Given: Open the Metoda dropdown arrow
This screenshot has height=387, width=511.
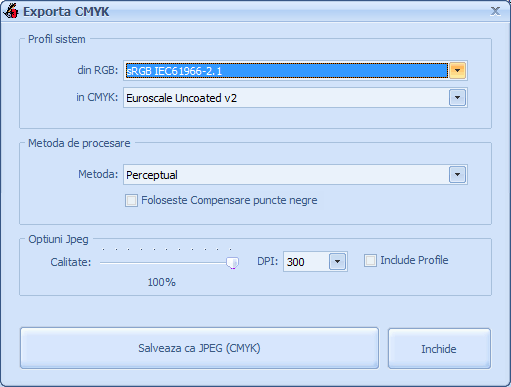Looking at the screenshot, I should (x=457, y=175).
